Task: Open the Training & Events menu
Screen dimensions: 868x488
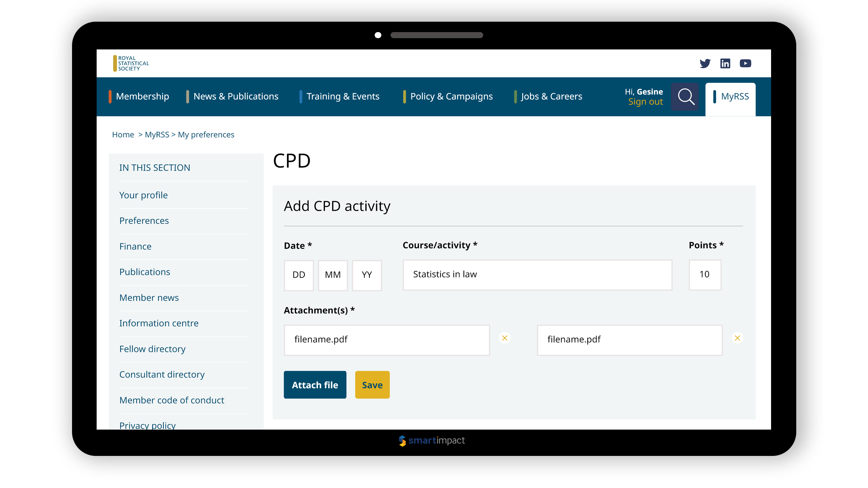Action: point(342,96)
